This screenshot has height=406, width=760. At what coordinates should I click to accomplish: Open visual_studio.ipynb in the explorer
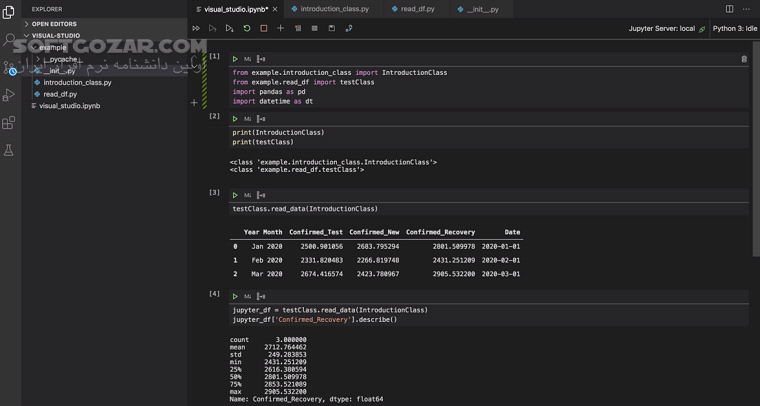(69, 106)
